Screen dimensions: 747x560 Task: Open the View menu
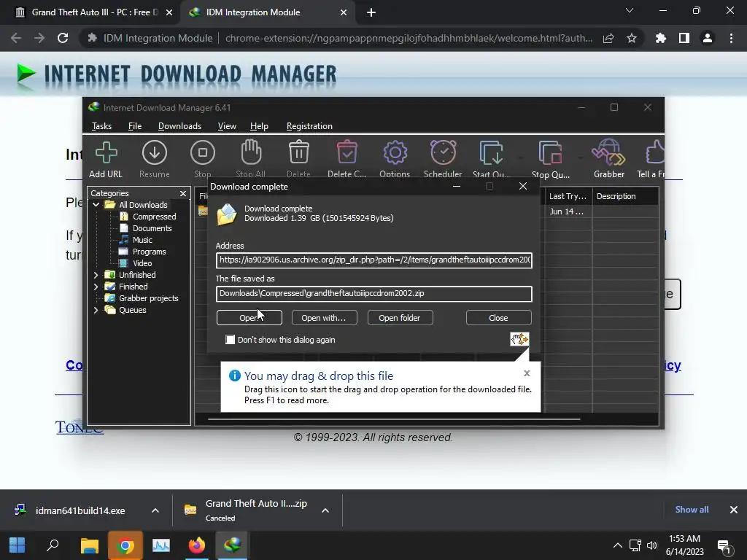tap(227, 126)
